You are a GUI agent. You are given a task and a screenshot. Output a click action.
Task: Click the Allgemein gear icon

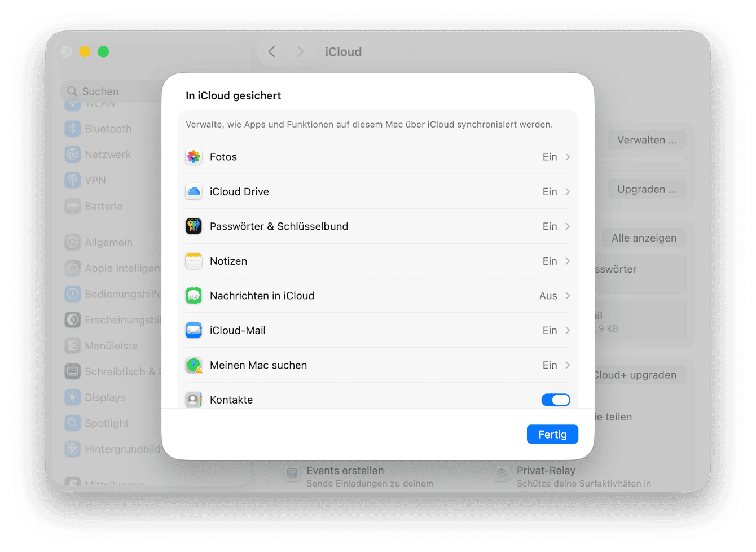pos(73,243)
